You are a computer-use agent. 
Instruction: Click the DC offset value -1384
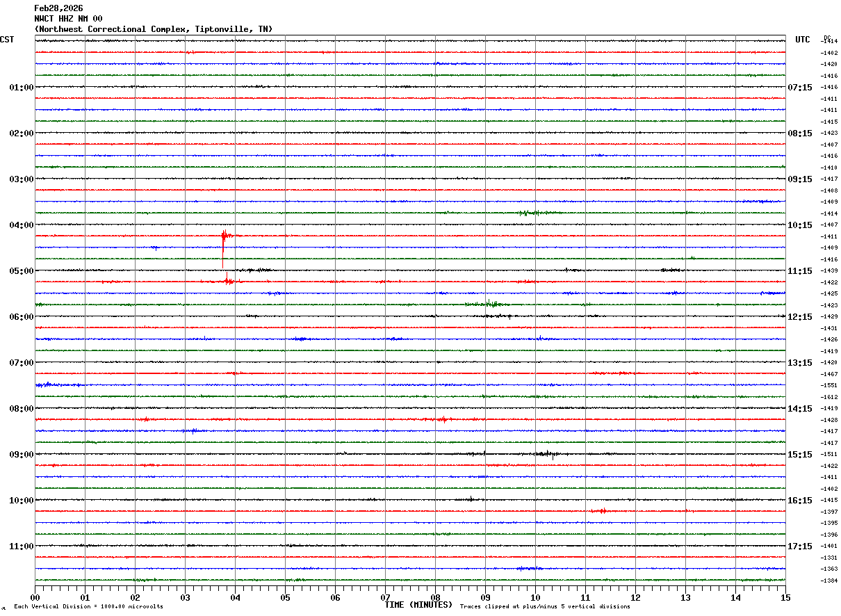[828, 581]
